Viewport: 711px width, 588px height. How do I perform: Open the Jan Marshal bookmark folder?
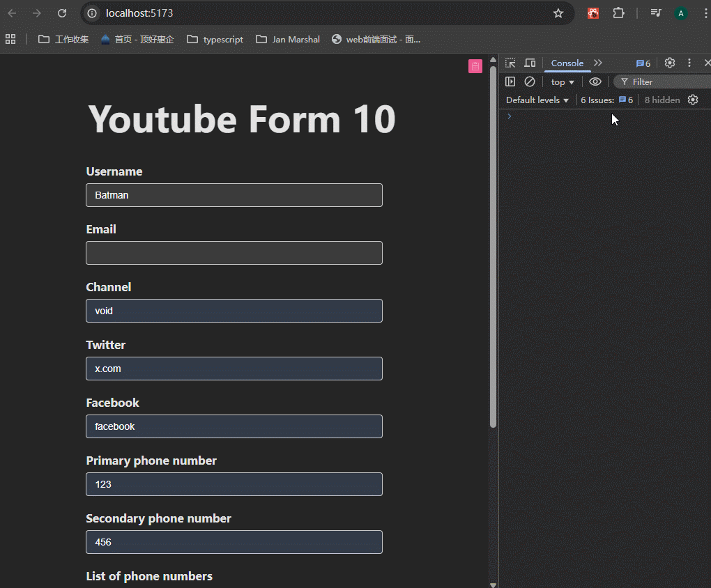tap(288, 40)
